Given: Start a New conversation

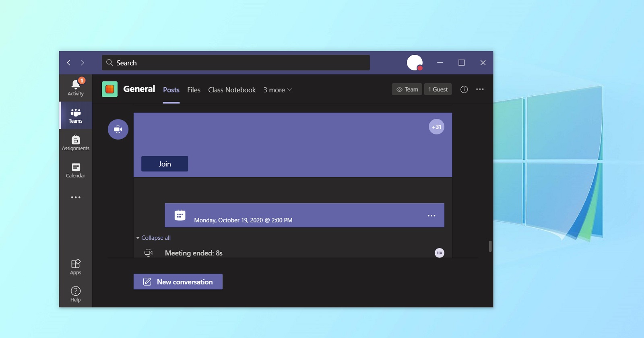Looking at the screenshot, I should [x=178, y=282].
